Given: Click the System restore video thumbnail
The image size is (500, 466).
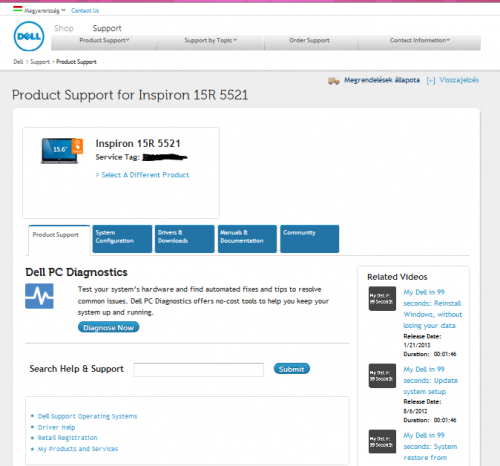Looking at the screenshot, I should pos(382,441).
